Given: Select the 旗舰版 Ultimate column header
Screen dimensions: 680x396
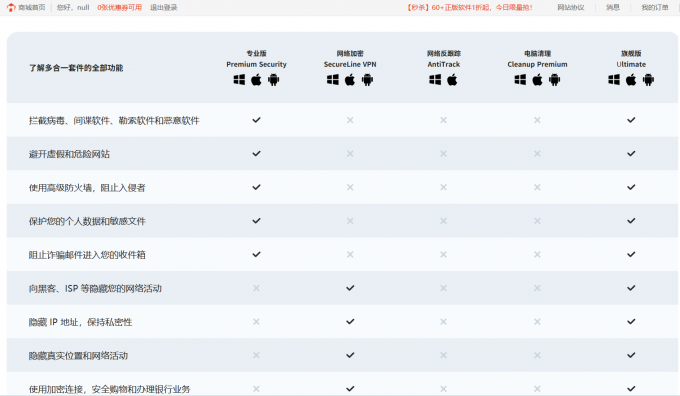Looking at the screenshot, I should tap(631, 59).
